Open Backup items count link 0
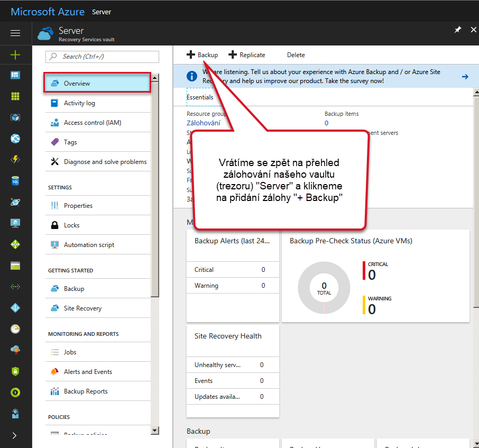 pyautogui.click(x=326, y=123)
